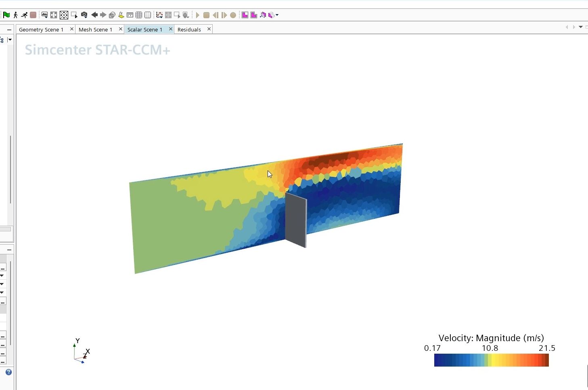Close the Residuals tab
Viewport: 588px width, 390px height.
point(209,29)
